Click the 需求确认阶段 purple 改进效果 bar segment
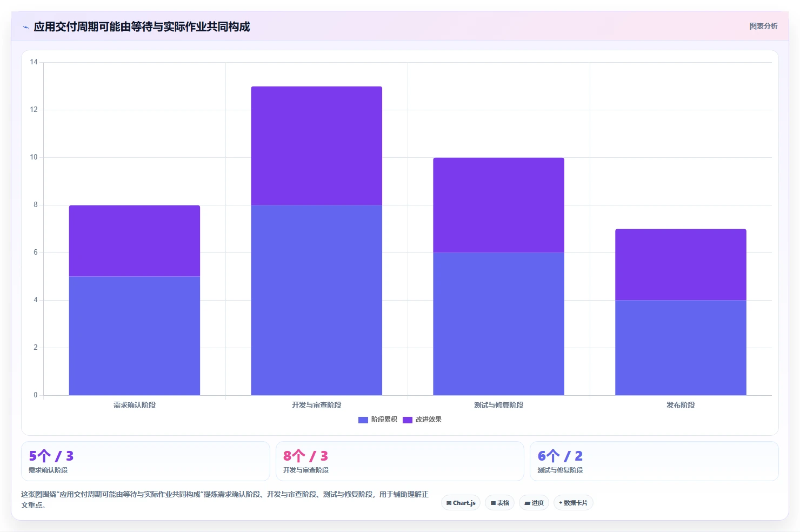 (x=135, y=241)
